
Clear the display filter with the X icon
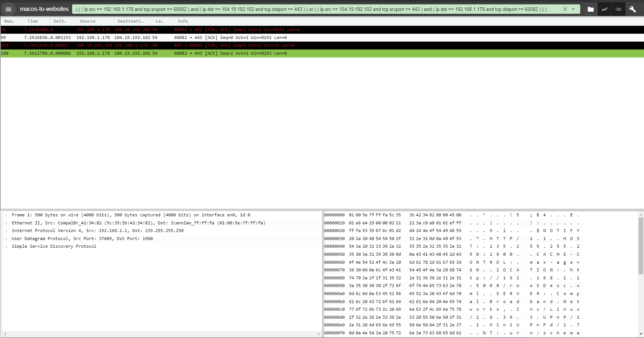point(565,9)
